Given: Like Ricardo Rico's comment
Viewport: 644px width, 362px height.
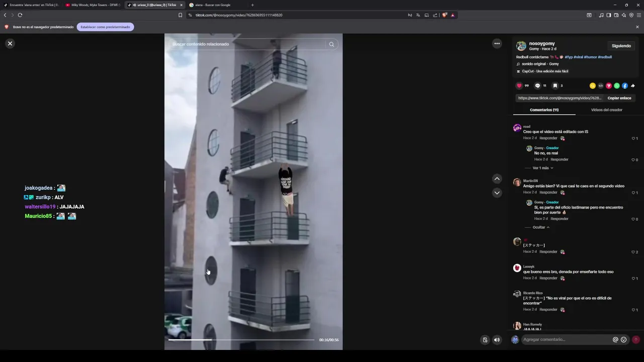Looking at the screenshot, I should (634, 310).
